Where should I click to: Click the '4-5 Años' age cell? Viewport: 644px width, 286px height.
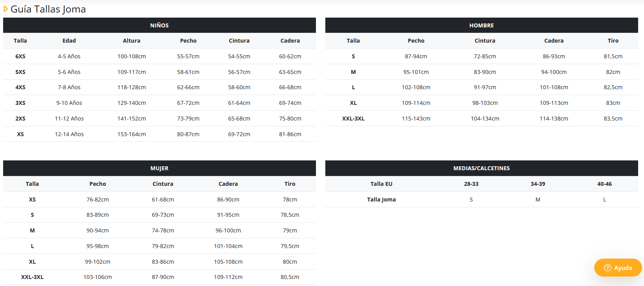69,56
